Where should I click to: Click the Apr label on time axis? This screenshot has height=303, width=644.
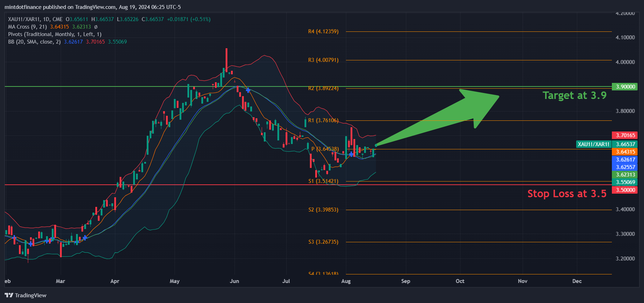point(115,281)
